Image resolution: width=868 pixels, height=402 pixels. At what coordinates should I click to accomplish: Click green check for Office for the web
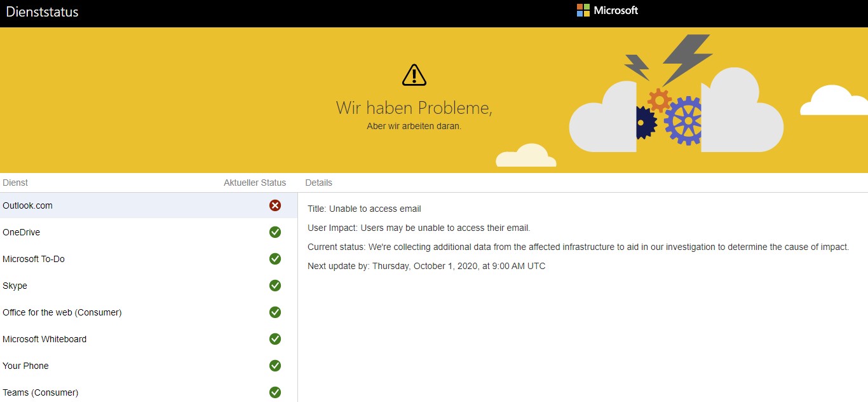click(275, 312)
